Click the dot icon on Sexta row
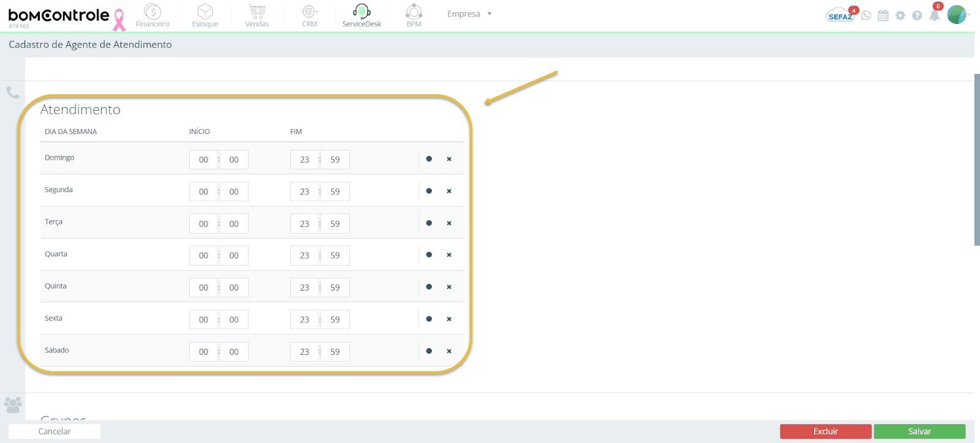The height and width of the screenshot is (443, 980). click(x=429, y=319)
